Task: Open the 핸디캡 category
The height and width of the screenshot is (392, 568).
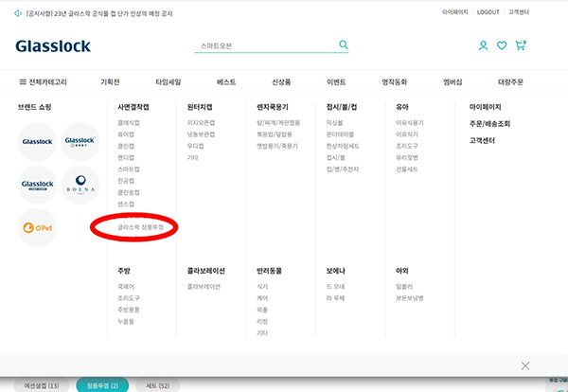Action: click(126, 157)
